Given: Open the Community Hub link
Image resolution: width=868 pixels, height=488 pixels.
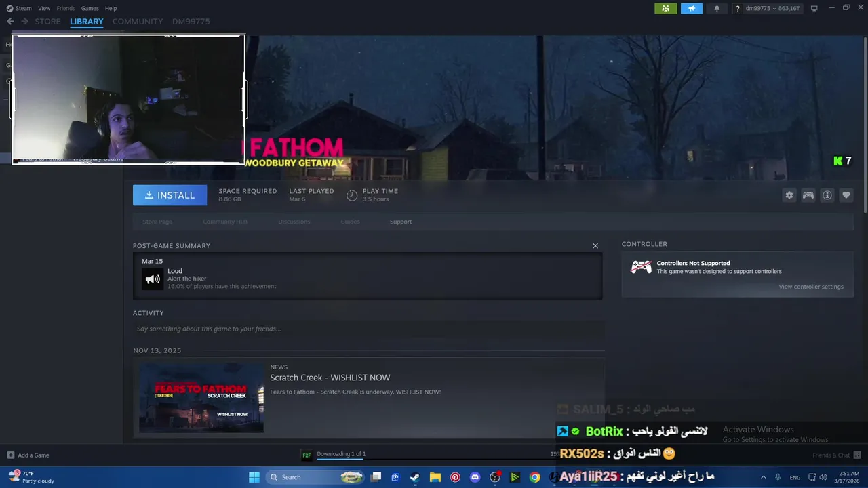Looking at the screenshot, I should click(225, 222).
